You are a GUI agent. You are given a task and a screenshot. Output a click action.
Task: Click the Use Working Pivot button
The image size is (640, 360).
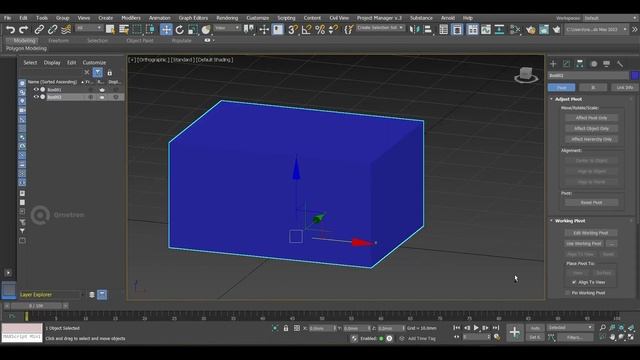584,244
